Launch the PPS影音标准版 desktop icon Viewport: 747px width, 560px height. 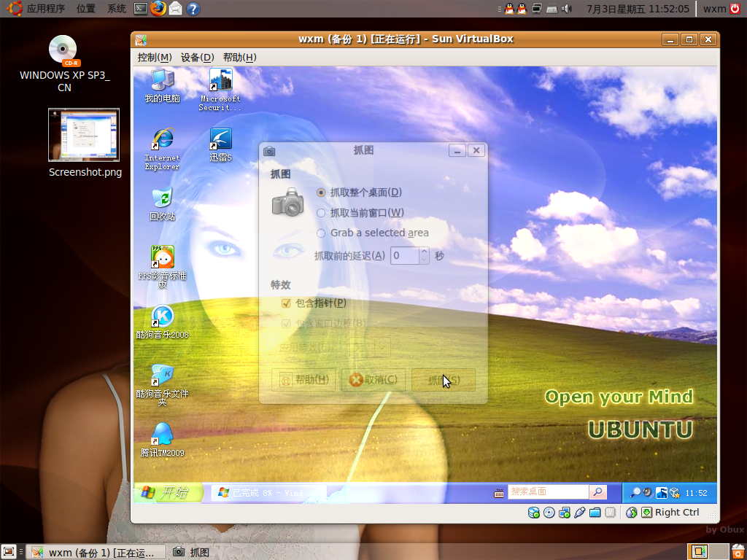(163, 257)
